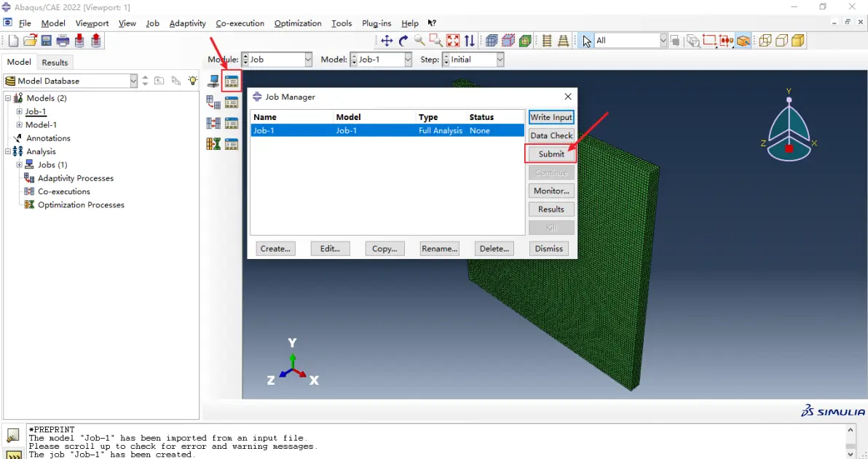Click Auto-Fit View red arrows icon
This screenshot has height=459, width=868.
point(453,40)
